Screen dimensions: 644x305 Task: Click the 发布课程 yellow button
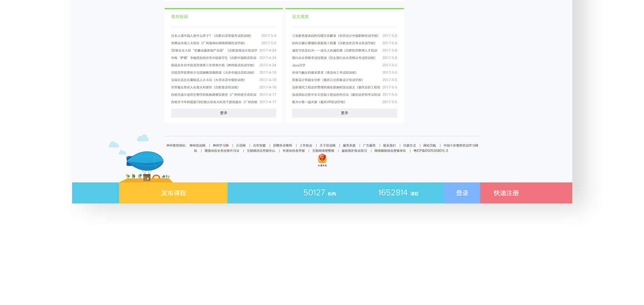pos(173,193)
